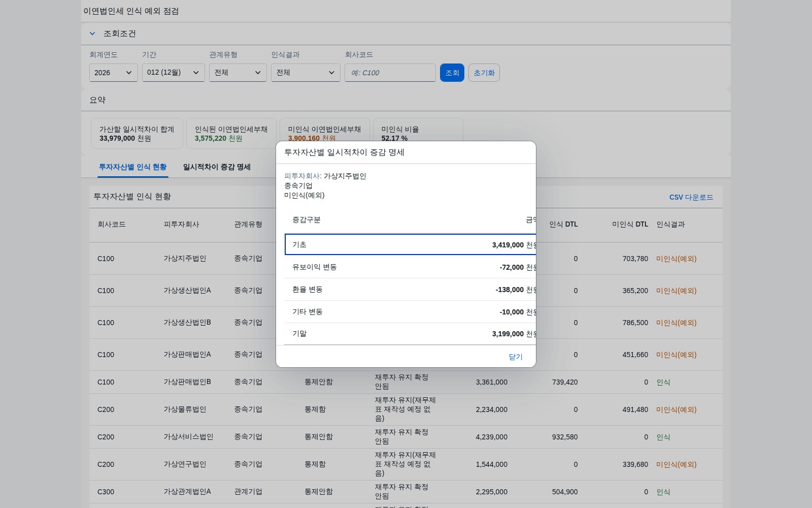Select the 가상관계법인A table cell
This screenshot has width=812, height=508.
[x=187, y=492]
